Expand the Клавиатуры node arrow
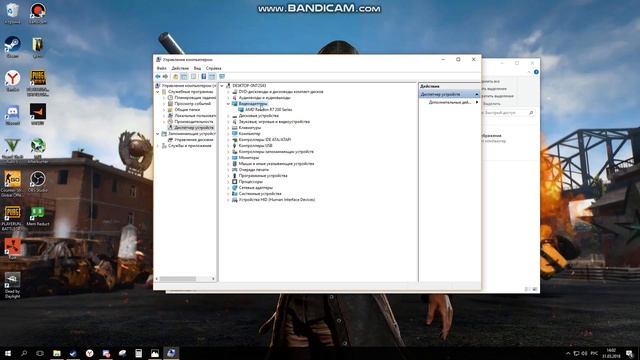The width and height of the screenshot is (640, 360). [x=228, y=128]
